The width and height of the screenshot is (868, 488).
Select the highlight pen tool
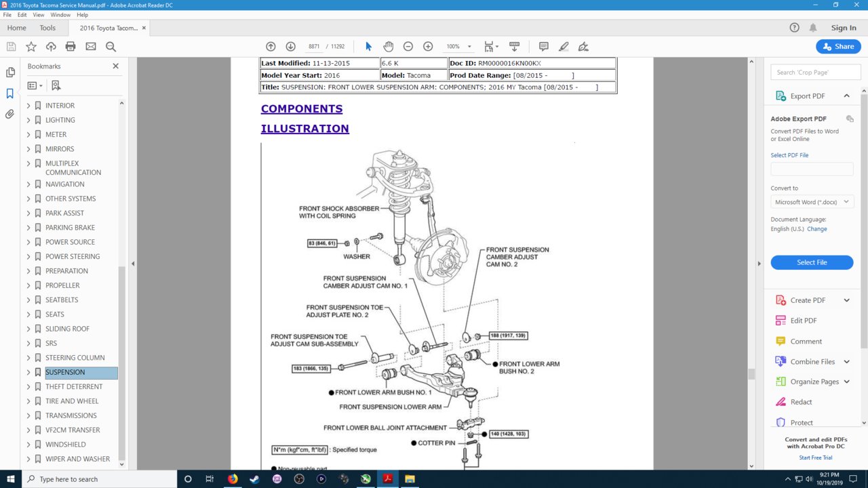click(564, 47)
